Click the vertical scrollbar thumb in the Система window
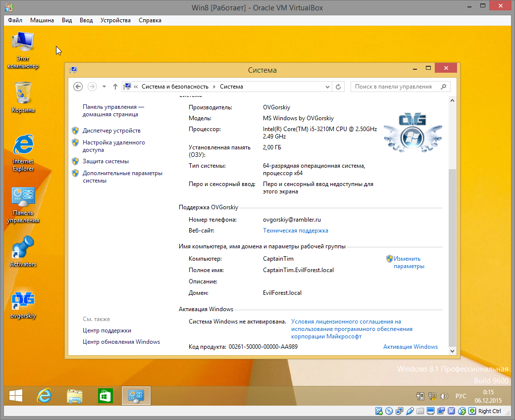This screenshot has height=420, width=515. click(x=452, y=258)
